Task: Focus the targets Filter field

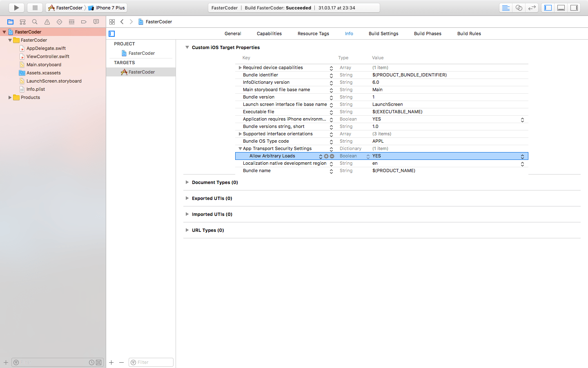Action: pos(151,362)
